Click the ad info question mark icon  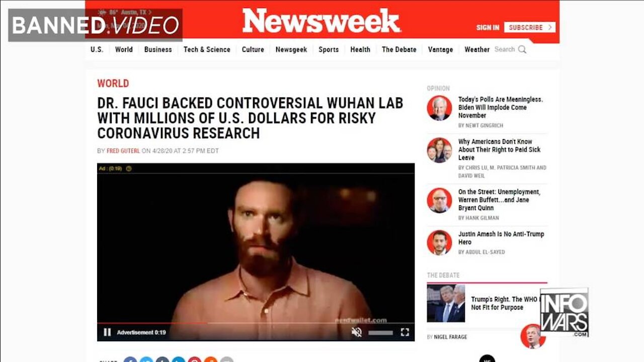[x=128, y=168]
